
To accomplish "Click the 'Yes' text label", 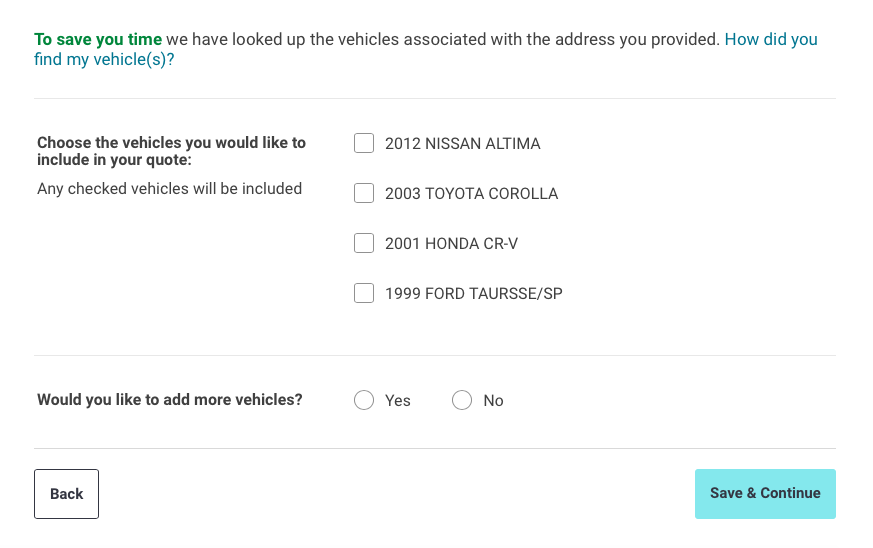I will tap(398, 401).
